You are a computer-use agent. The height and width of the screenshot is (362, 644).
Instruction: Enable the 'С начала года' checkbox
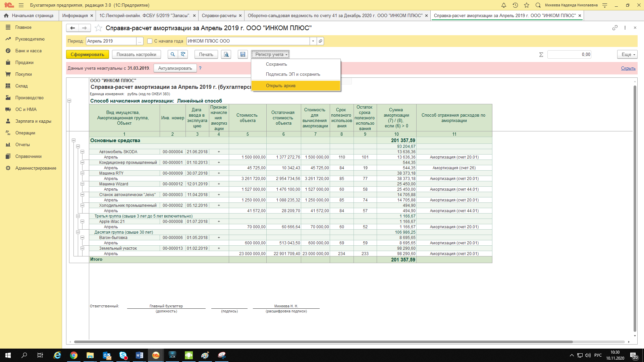tap(150, 41)
